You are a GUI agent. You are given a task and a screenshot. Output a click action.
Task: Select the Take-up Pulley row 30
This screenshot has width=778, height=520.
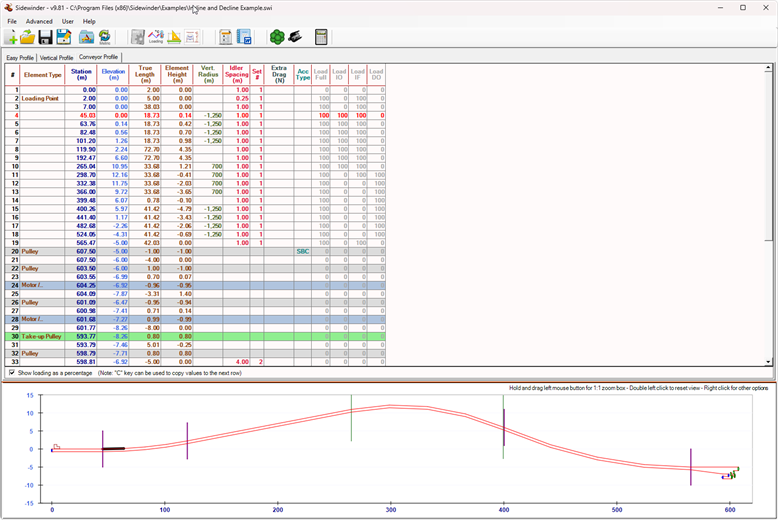coord(42,336)
